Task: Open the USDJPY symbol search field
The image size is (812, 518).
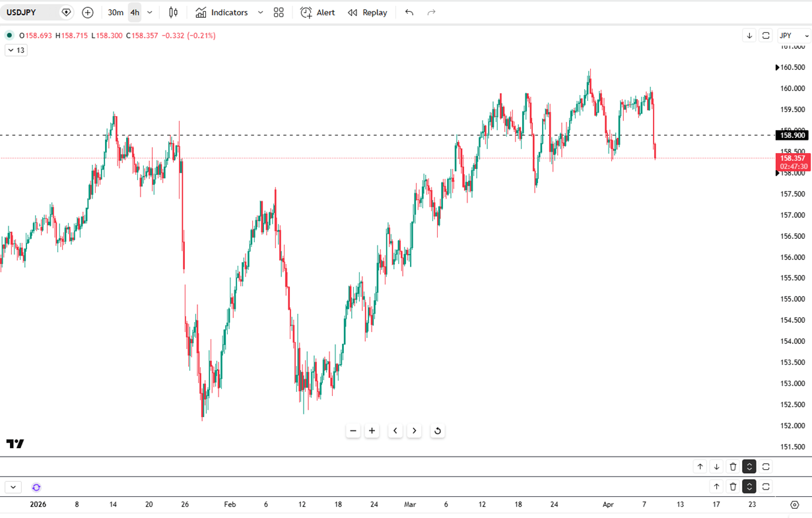Action: (x=30, y=13)
